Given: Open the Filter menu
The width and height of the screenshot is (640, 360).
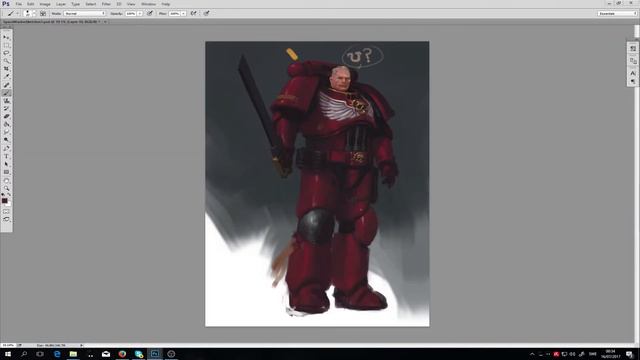Looking at the screenshot, I should tap(106, 4).
